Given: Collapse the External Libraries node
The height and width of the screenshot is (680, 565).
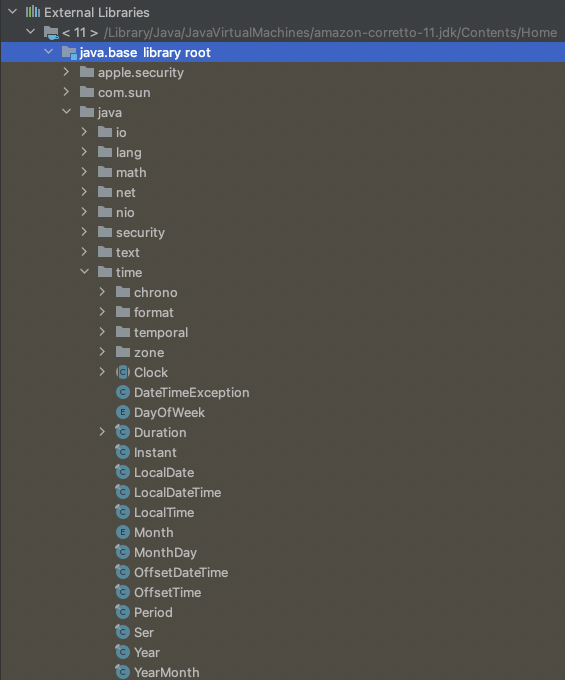Looking at the screenshot, I should click(x=13, y=12).
